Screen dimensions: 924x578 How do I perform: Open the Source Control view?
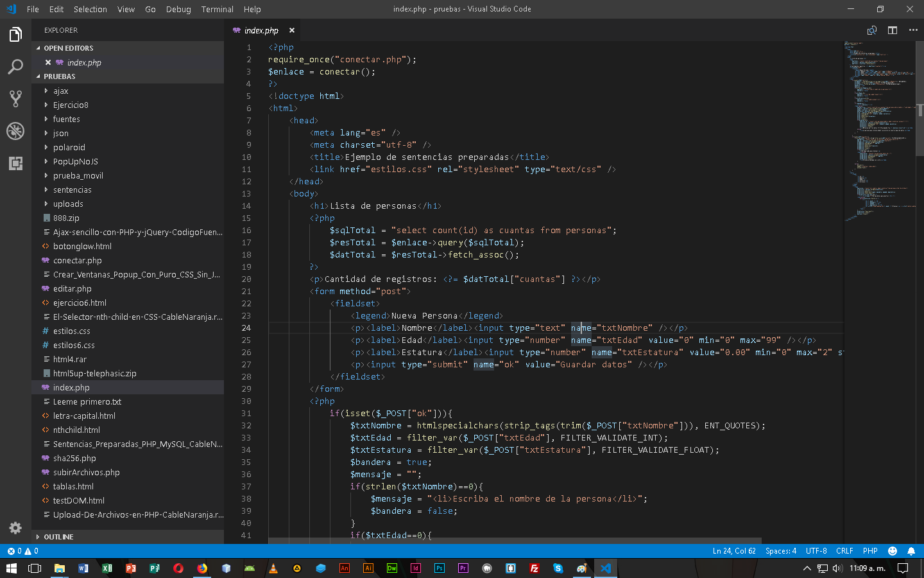pyautogui.click(x=15, y=99)
